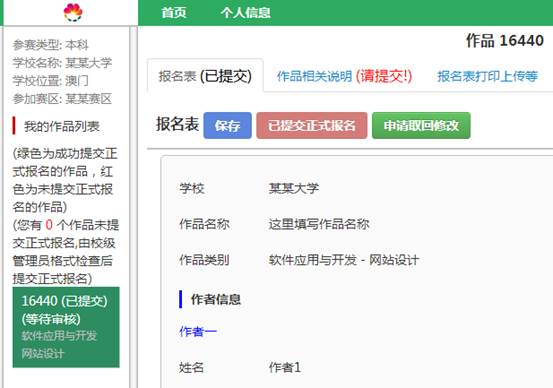Click the blue 保存 button

point(227,126)
